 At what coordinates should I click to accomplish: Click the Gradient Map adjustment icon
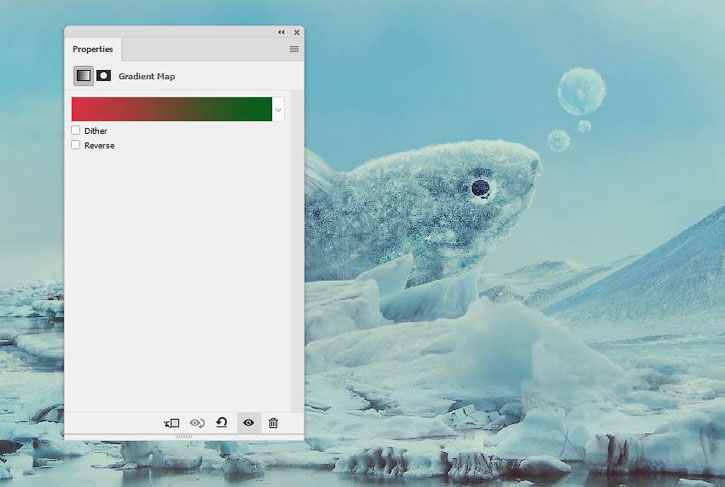pyautogui.click(x=83, y=75)
